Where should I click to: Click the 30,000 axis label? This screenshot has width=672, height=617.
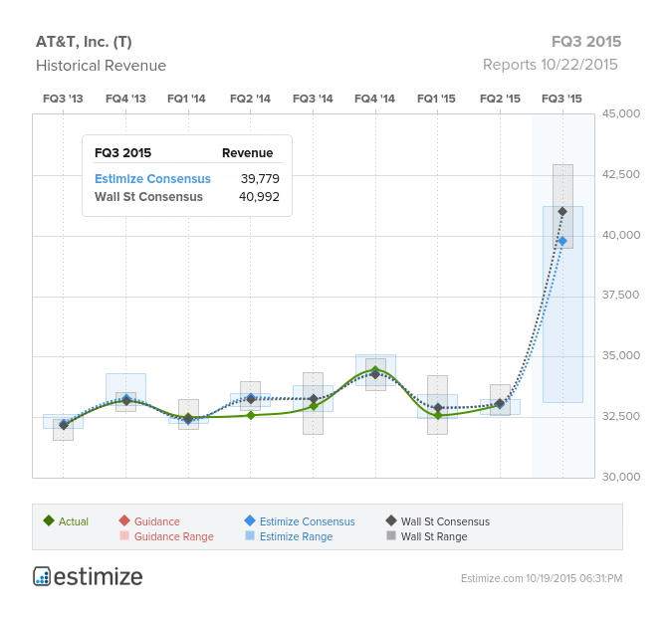[x=621, y=477]
